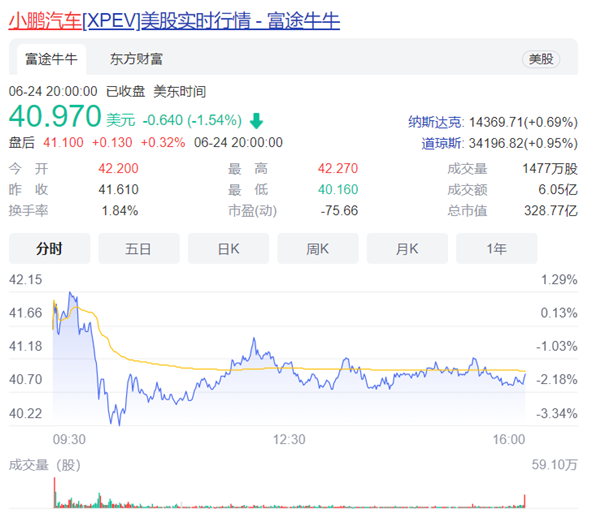Select the 周K chart tab

(318, 249)
